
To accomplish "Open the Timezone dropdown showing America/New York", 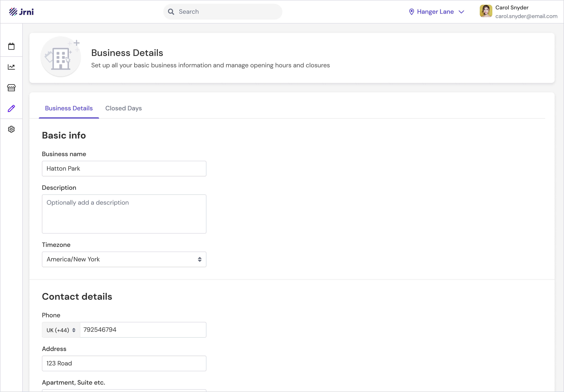I will [x=124, y=259].
